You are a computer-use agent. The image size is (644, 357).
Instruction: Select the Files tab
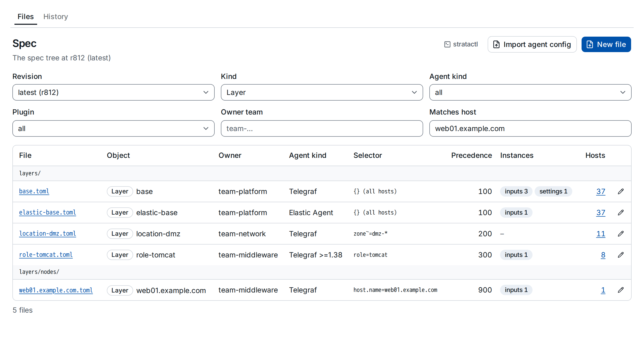coord(26,17)
